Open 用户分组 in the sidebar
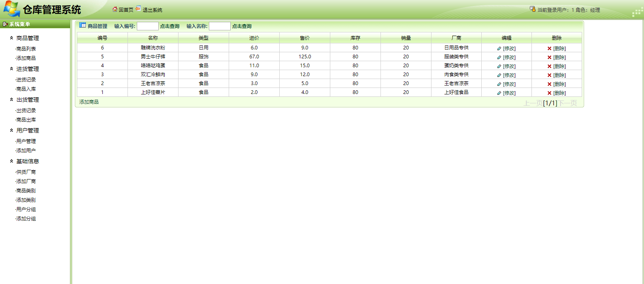Image resolution: width=644 pixels, height=284 pixels. click(x=26, y=209)
